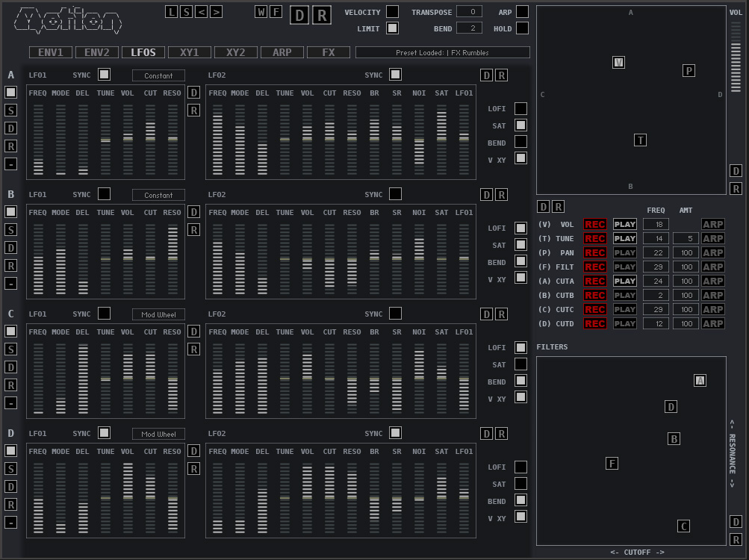Viewport: 749px width, 560px height.
Task: Open the ENV1 tab
Action: click(51, 52)
